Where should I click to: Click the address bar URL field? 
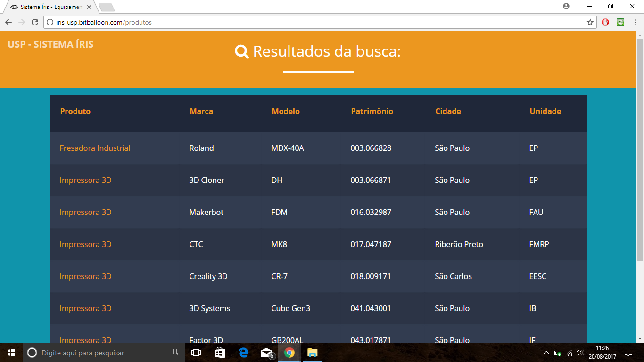coord(321,22)
